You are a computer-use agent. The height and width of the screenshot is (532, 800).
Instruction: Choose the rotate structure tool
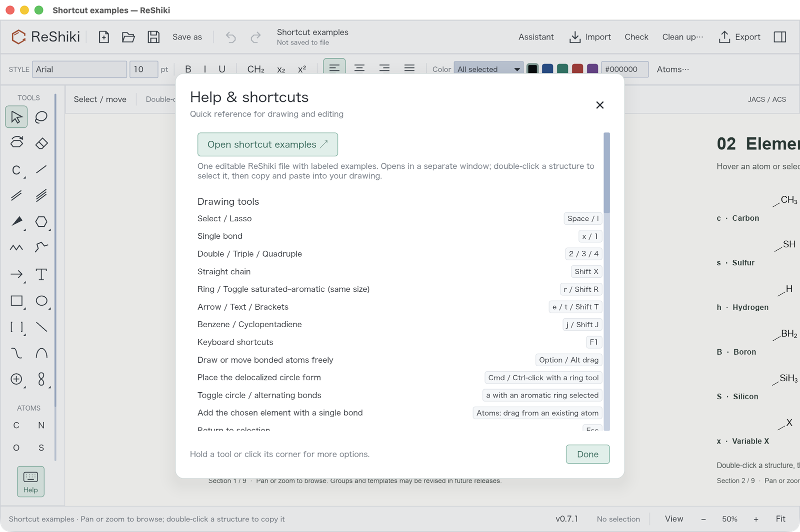16,143
